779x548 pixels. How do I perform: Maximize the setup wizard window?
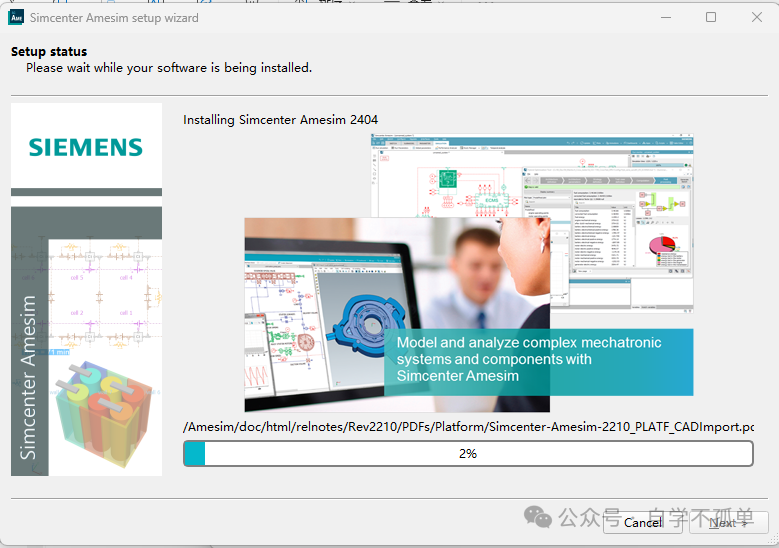pyautogui.click(x=711, y=17)
